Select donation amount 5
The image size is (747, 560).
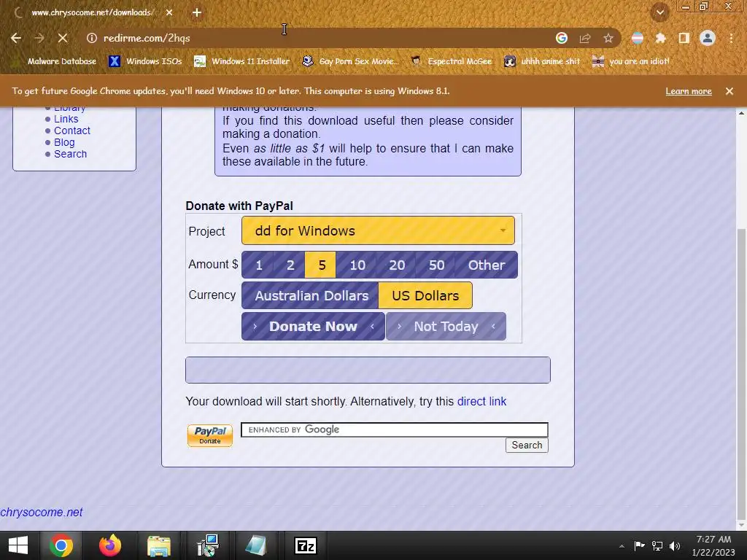321,265
